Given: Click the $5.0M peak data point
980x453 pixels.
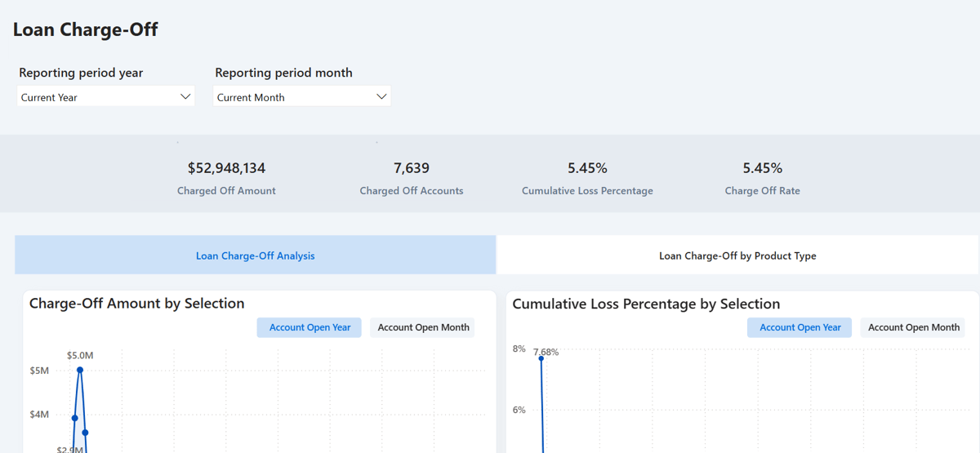Looking at the screenshot, I should [x=80, y=370].
